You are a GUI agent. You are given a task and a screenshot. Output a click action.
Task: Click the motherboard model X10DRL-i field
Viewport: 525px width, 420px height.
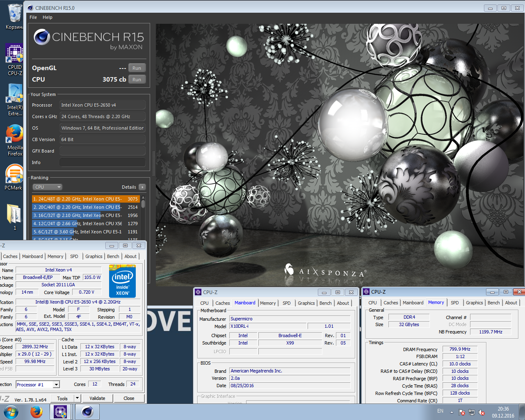(268, 326)
